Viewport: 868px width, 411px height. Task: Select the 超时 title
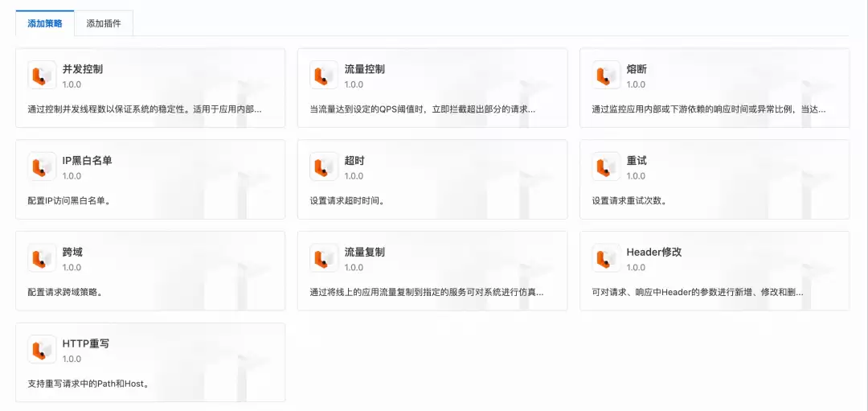click(354, 161)
